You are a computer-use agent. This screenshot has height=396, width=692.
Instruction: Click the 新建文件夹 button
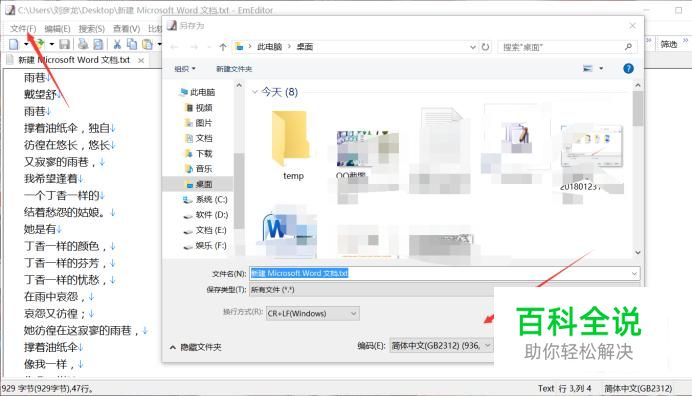click(x=234, y=69)
